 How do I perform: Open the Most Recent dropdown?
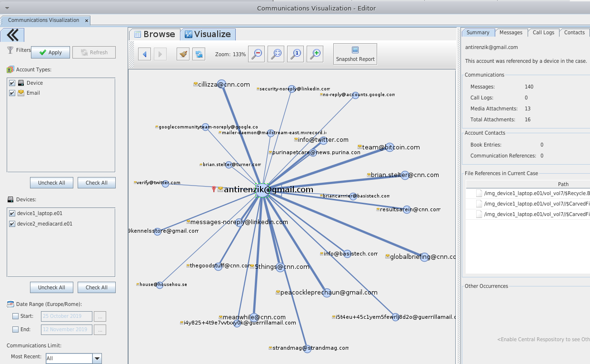pyautogui.click(x=97, y=358)
